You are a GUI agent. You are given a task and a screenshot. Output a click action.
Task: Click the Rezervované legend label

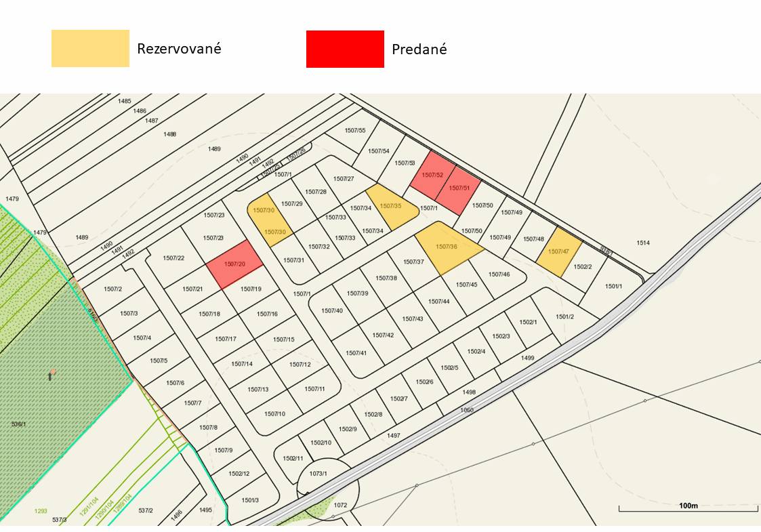(179, 49)
